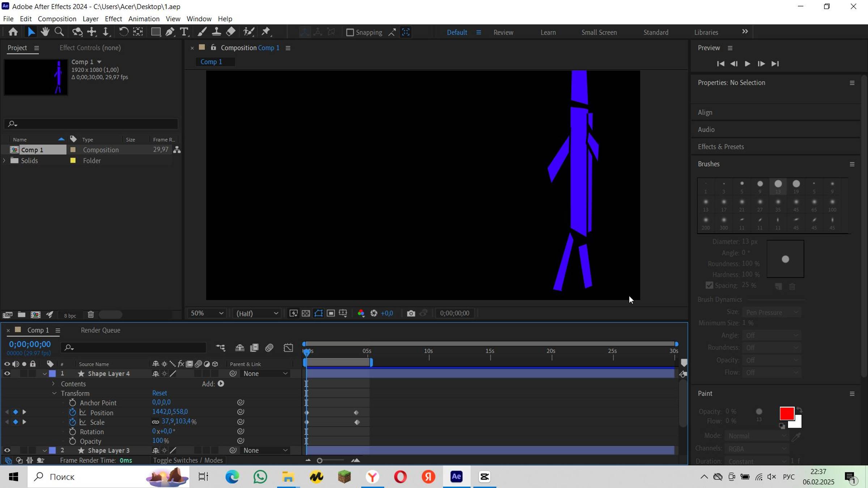Viewport: 868px width, 488px height.
Task: Enable the Snapping checkbox
Action: tap(350, 33)
